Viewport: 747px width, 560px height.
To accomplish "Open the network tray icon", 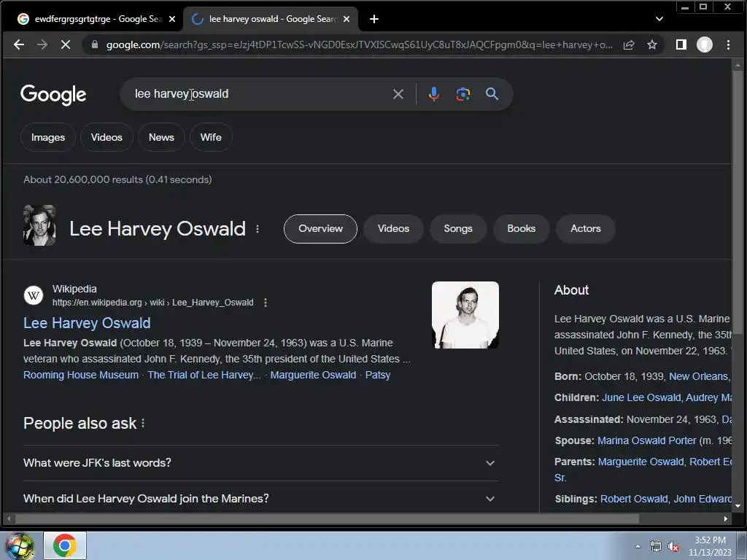I will [x=656, y=547].
